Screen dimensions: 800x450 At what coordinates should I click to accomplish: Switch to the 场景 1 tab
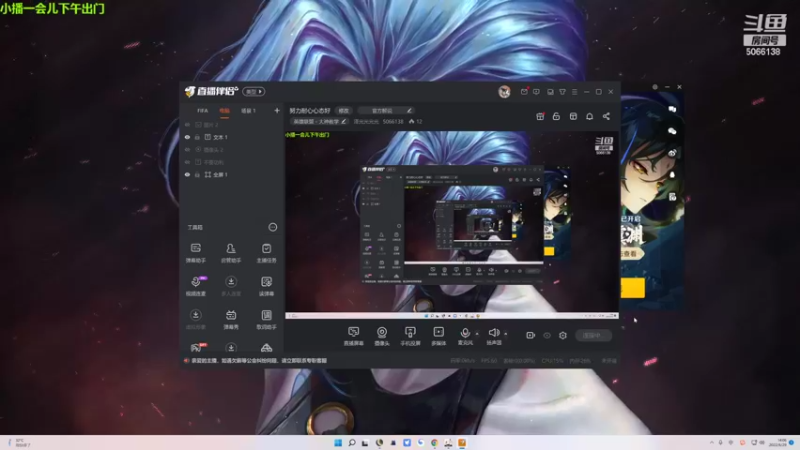[248, 111]
